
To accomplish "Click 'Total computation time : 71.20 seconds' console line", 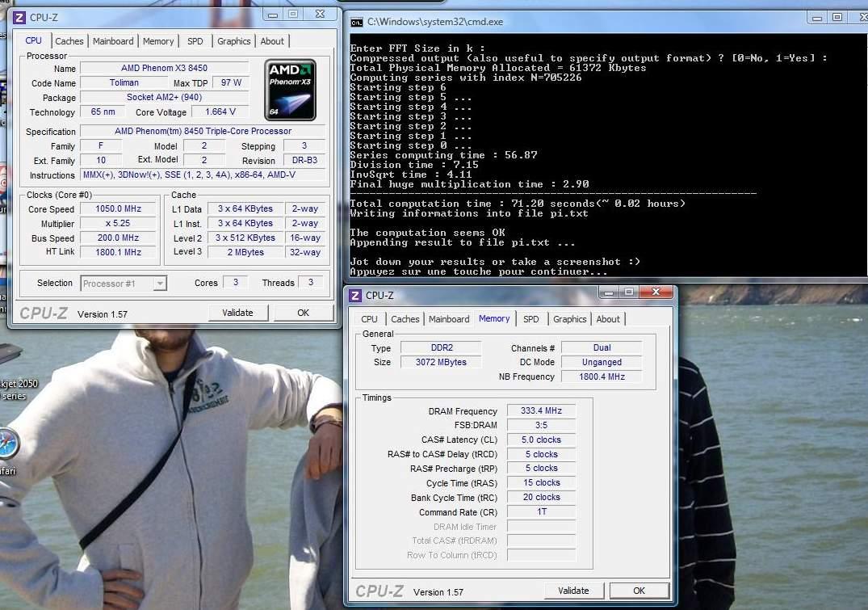I will click(x=517, y=204).
